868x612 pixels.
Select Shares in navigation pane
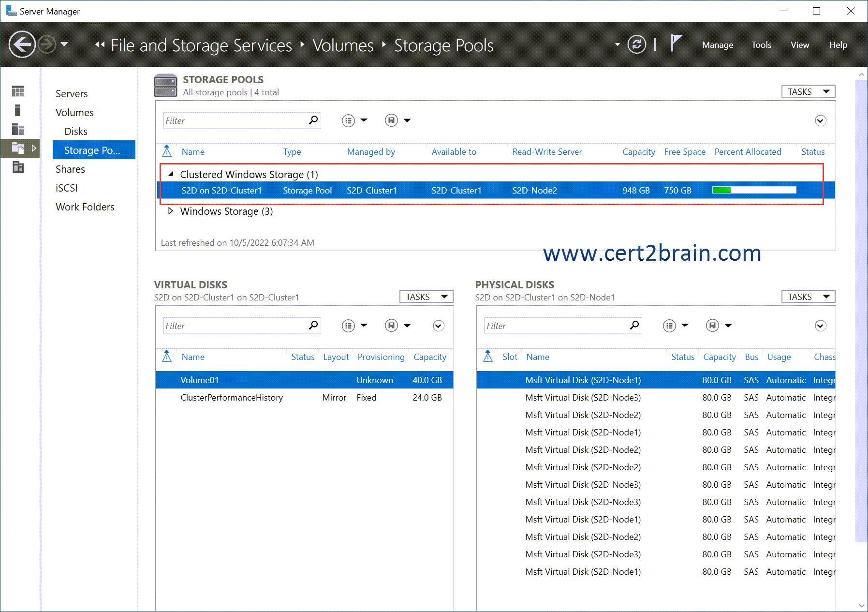(x=70, y=169)
